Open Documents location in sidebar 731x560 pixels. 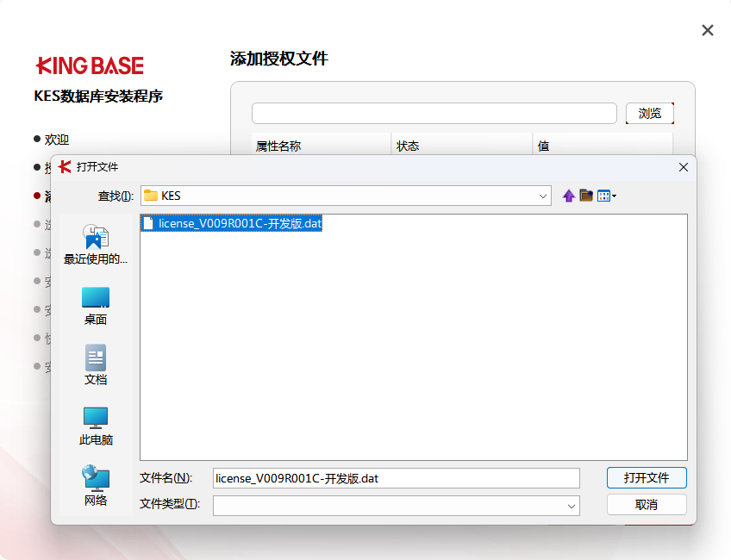click(96, 364)
